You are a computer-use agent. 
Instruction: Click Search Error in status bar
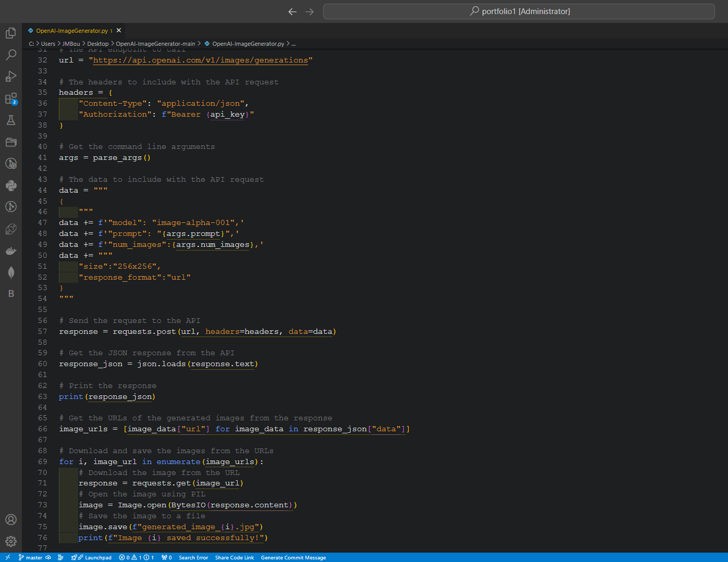pyautogui.click(x=193, y=557)
